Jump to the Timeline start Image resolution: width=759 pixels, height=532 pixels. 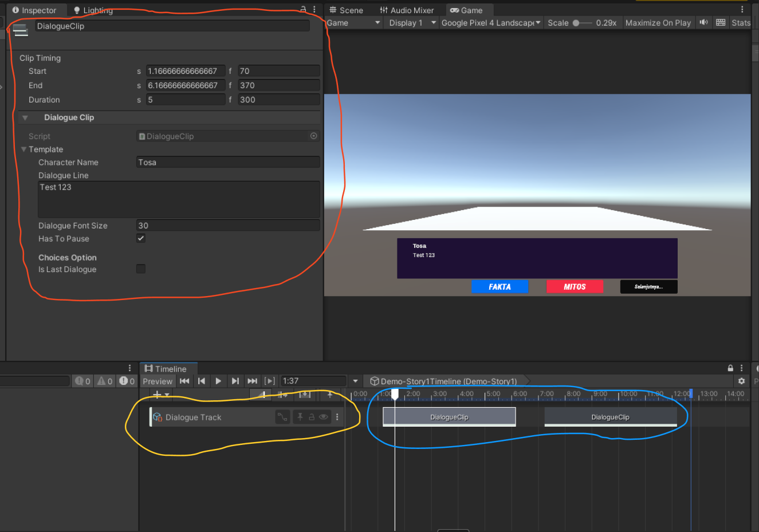point(184,381)
